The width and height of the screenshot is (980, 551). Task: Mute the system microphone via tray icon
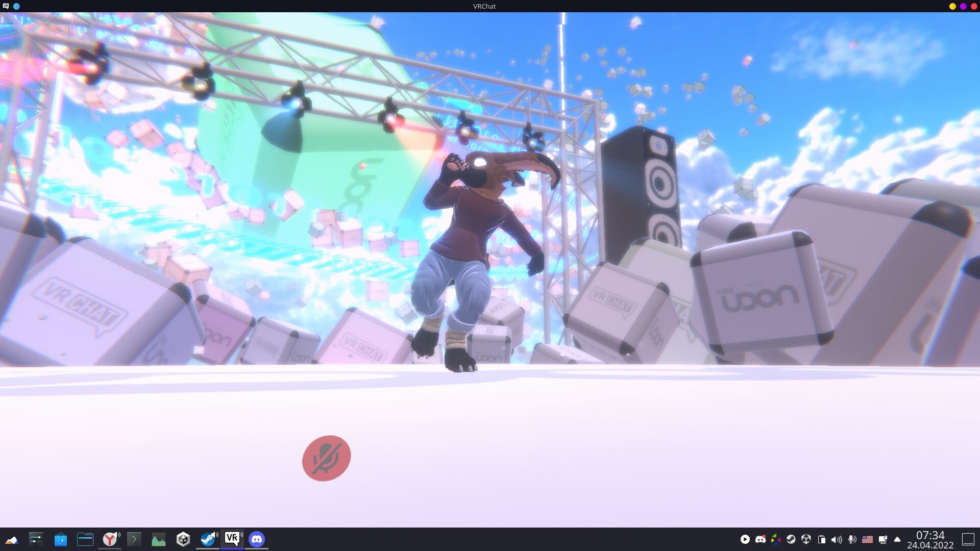tap(852, 539)
